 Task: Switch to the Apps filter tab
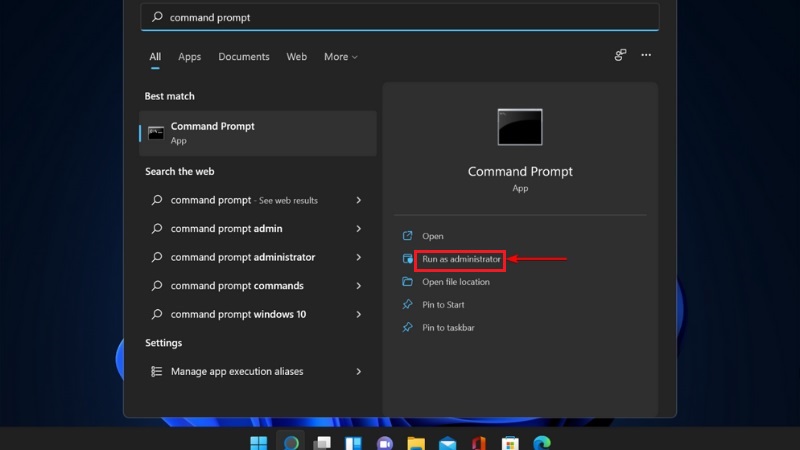[x=189, y=57]
